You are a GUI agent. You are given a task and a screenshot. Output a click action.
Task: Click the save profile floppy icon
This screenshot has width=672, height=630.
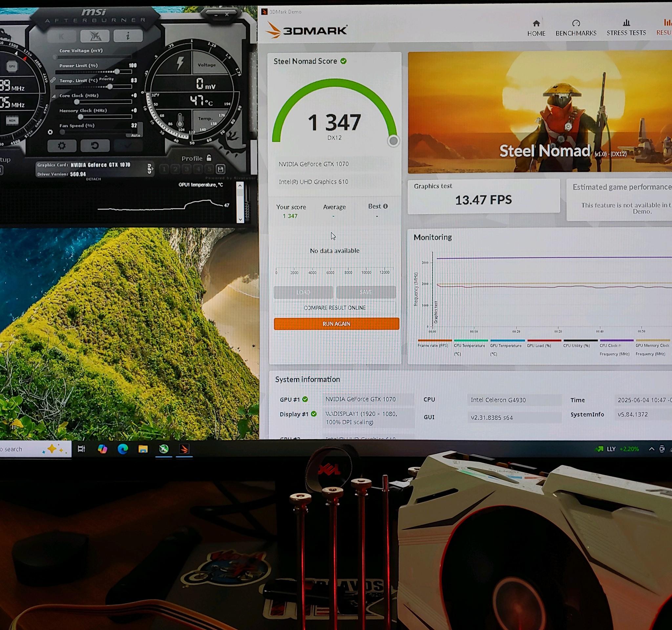pyautogui.click(x=220, y=169)
